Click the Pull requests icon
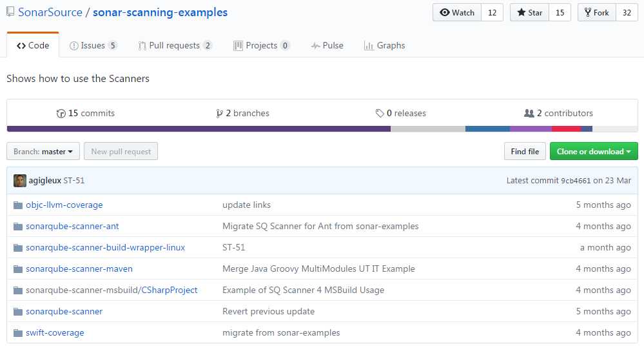644x355 pixels. pyautogui.click(x=142, y=46)
